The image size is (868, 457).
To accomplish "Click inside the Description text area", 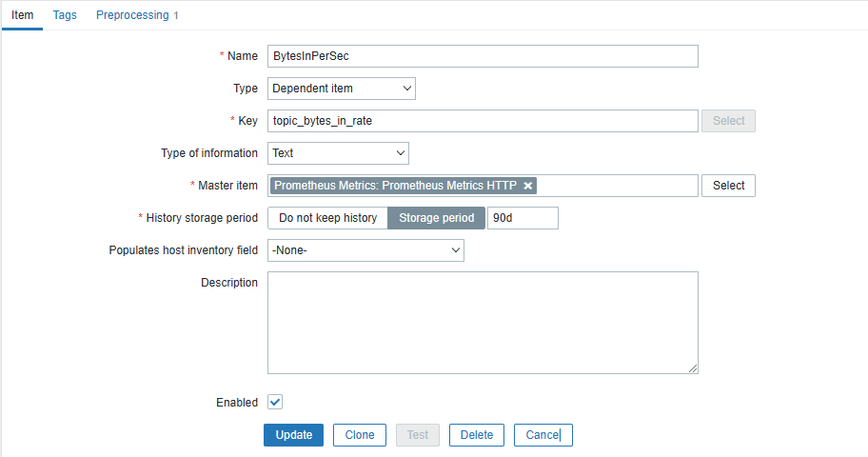I will click(483, 323).
